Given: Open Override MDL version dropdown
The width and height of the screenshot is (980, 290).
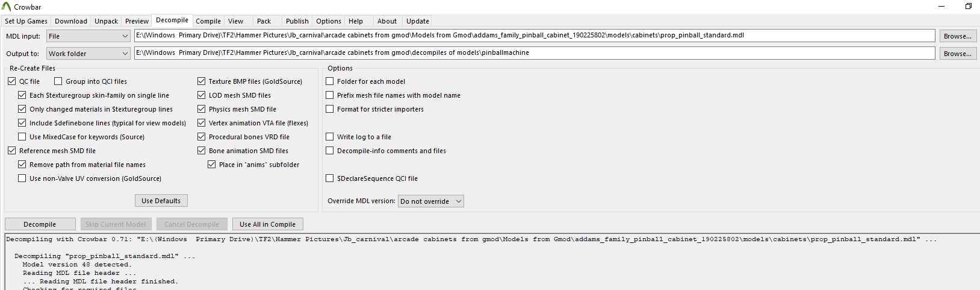Looking at the screenshot, I should [431, 201].
